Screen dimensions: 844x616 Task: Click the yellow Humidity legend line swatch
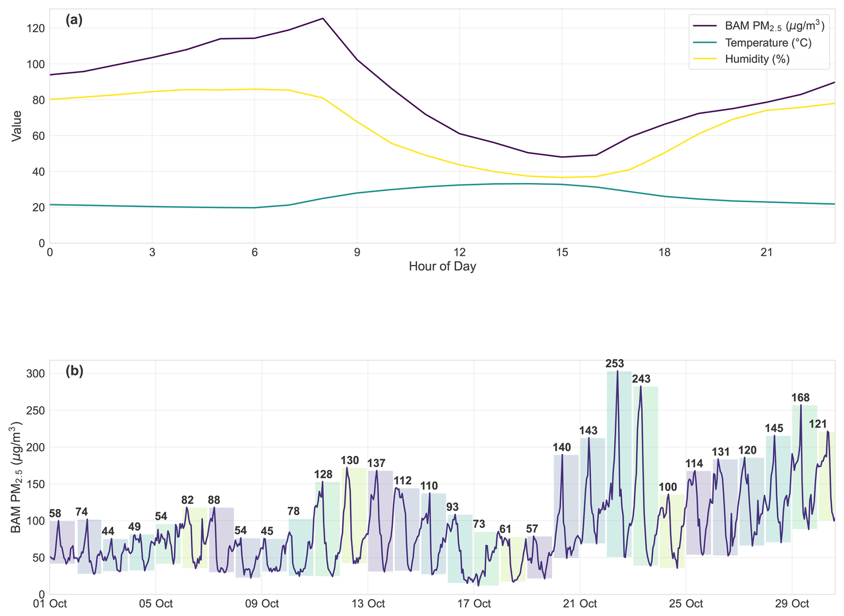(x=705, y=59)
